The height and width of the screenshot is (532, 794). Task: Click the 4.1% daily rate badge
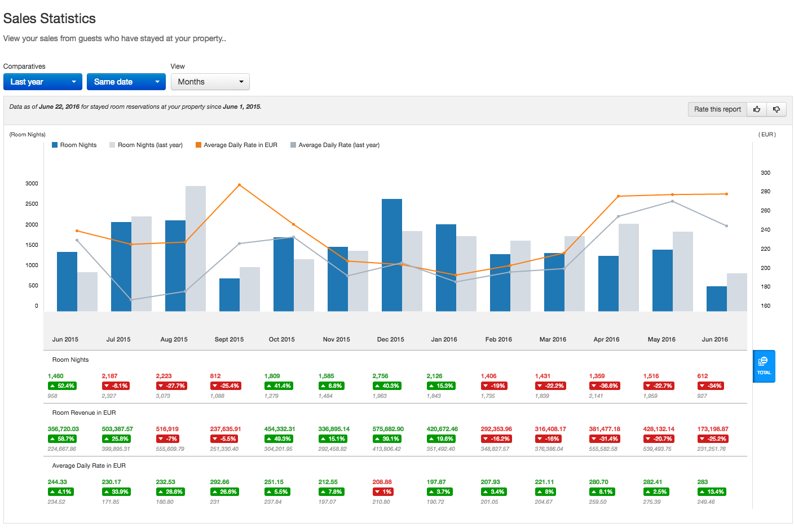pyautogui.click(x=61, y=492)
